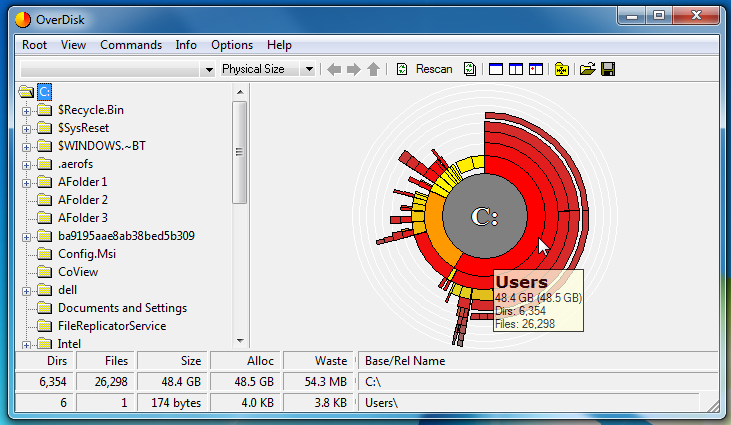Click the Rescan text button
This screenshot has width=731, height=425.
click(x=434, y=69)
